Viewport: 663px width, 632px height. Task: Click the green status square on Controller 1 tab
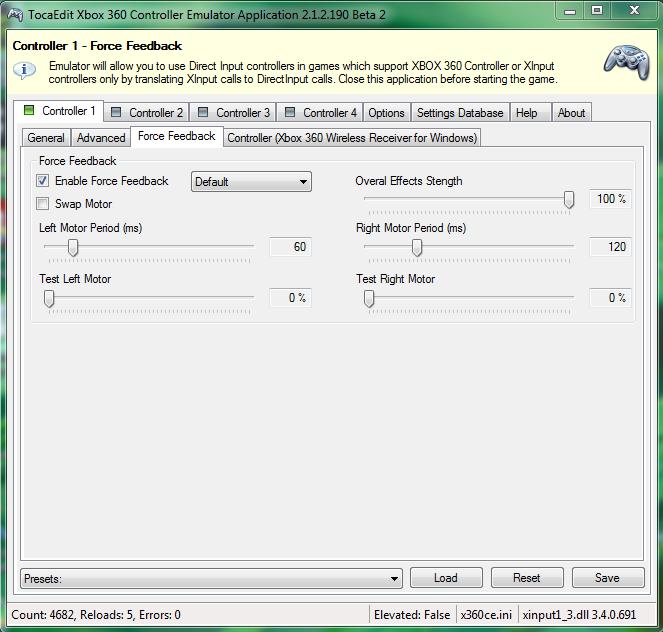tap(29, 110)
